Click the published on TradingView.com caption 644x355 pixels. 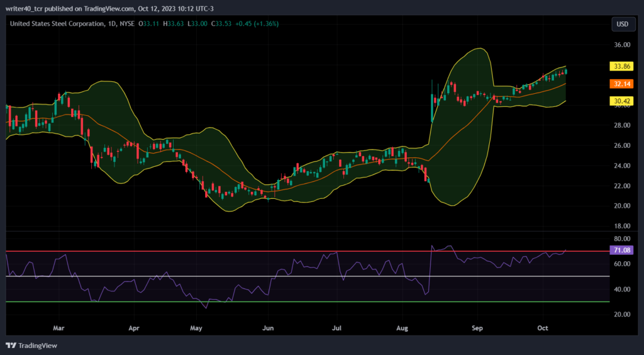tap(109, 9)
